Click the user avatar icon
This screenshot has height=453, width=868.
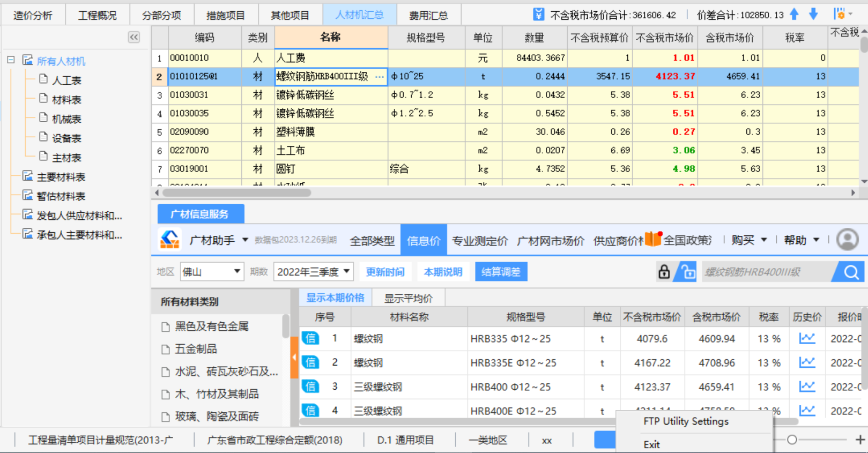(848, 240)
